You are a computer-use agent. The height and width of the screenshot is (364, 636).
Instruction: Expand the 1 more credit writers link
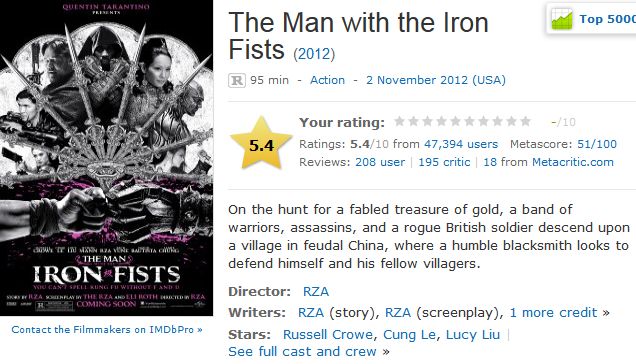(x=553, y=312)
